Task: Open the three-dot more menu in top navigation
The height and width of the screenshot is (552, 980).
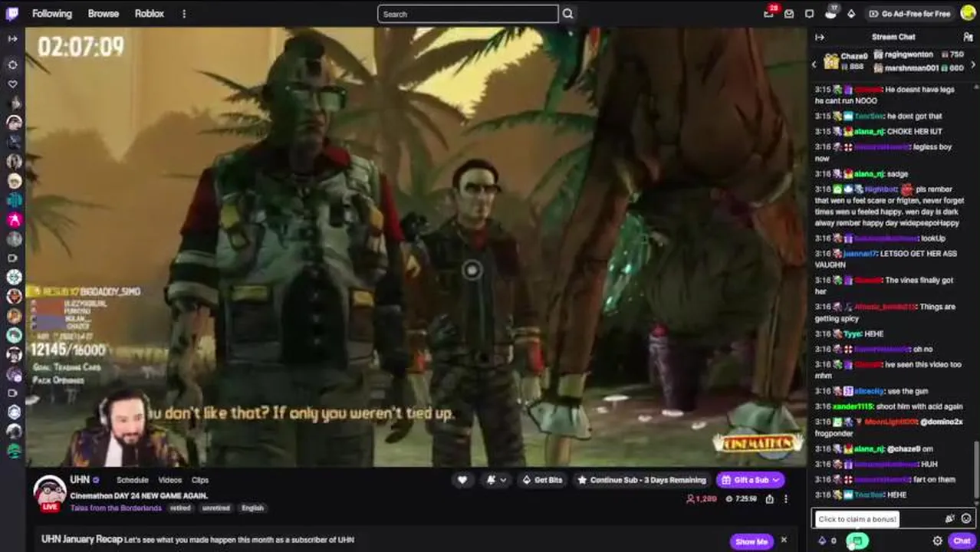Action: (x=184, y=14)
